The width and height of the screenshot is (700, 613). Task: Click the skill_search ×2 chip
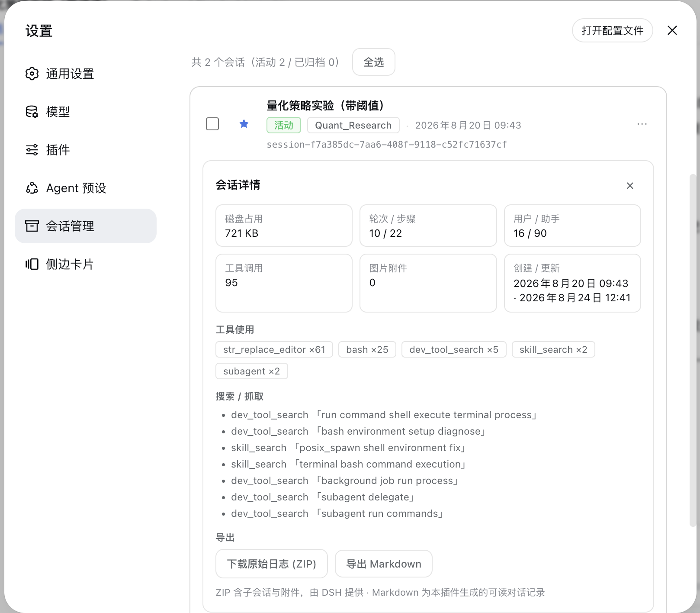pos(553,349)
